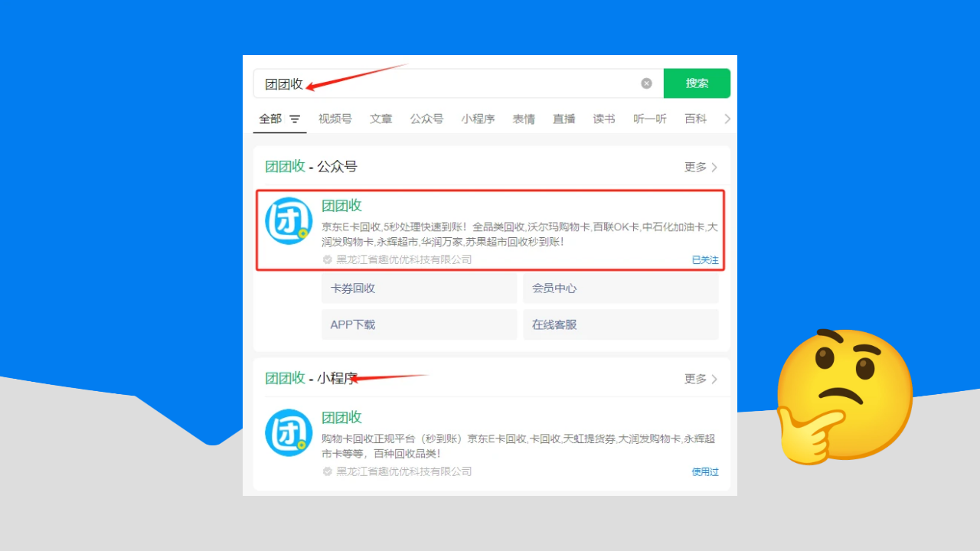Open the 团团收 公众号 avatar icon

pos(289,221)
